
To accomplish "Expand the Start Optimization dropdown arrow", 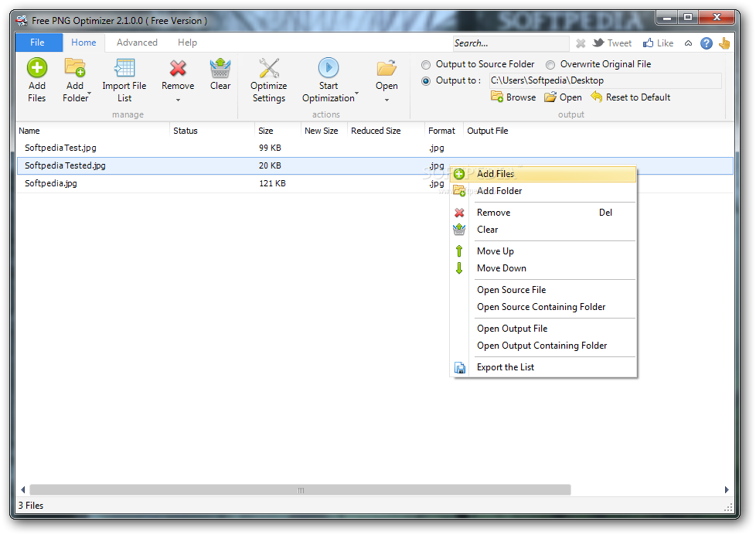I will tap(357, 93).
